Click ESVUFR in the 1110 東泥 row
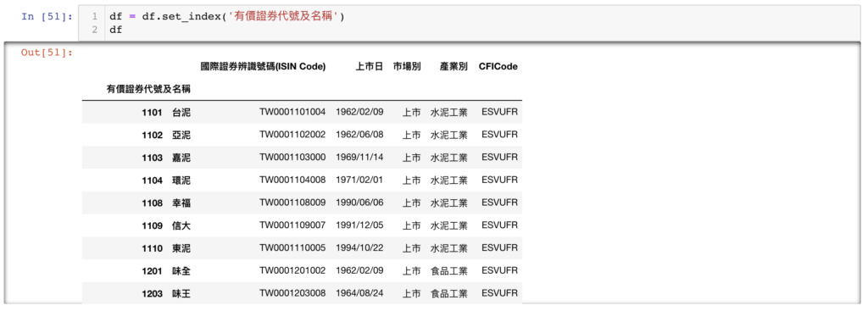The image size is (868, 311). 500,248
